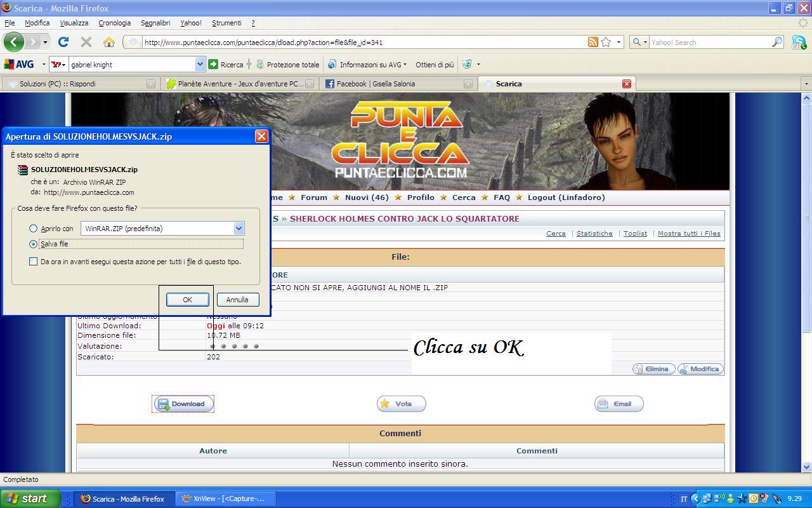This screenshot has height=508, width=812.
Task: Close the Facebook tab
Action: 468,84
